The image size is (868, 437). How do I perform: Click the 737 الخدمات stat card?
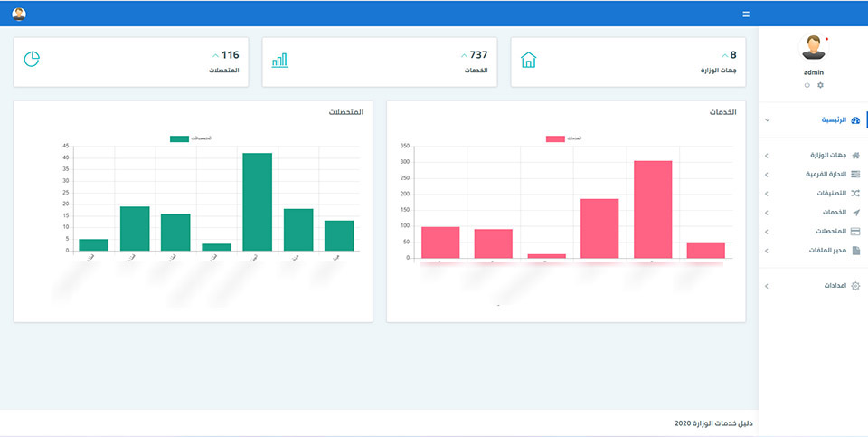pyautogui.click(x=379, y=62)
